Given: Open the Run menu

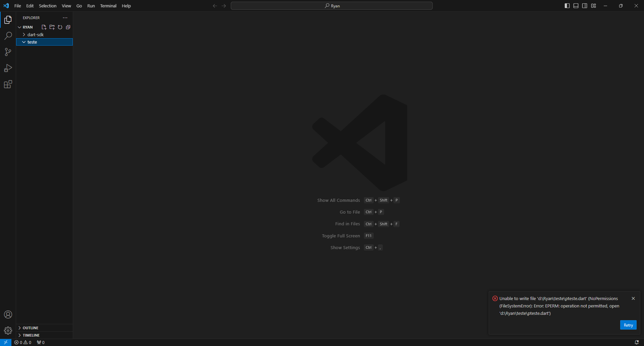Looking at the screenshot, I should (91, 6).
